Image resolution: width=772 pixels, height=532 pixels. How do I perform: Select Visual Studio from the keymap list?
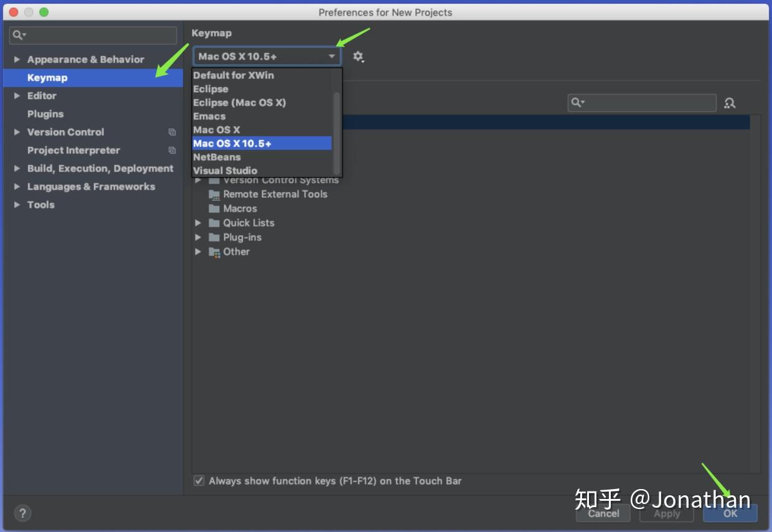[x=225, y=170]
